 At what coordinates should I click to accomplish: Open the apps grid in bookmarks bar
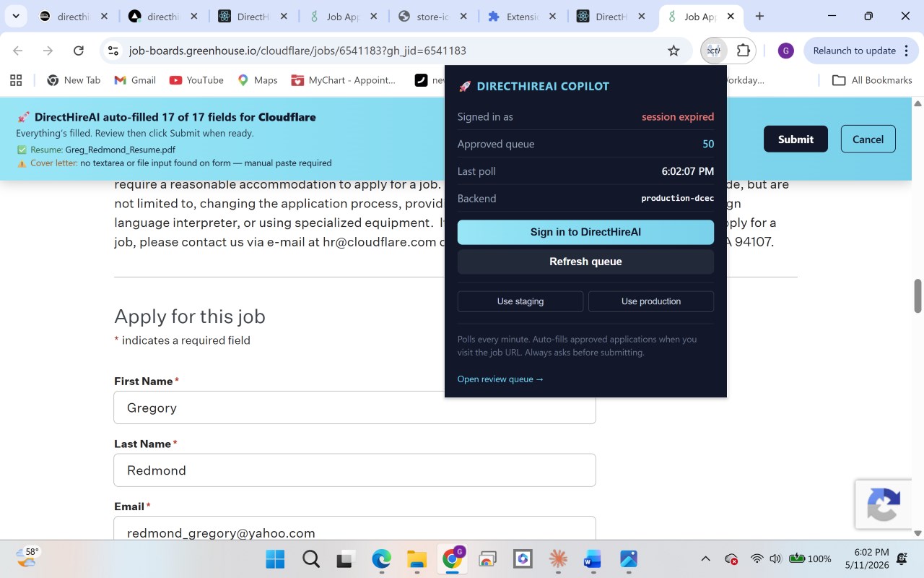16,80
